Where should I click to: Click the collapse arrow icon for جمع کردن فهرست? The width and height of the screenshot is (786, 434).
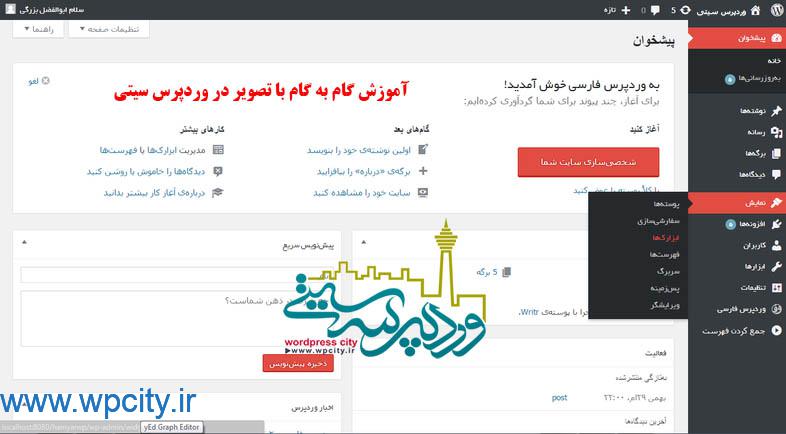[776, 331]
